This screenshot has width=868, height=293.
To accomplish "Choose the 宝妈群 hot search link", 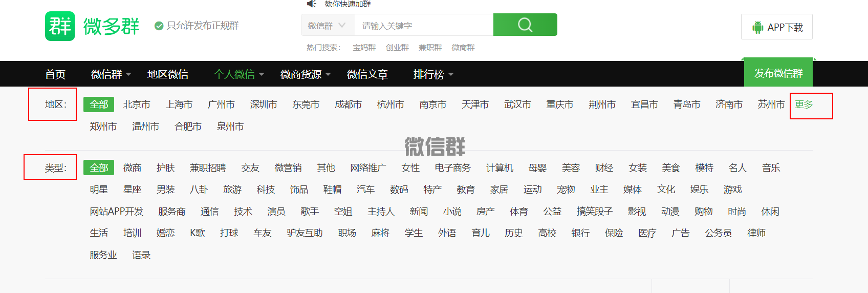I will (364, 48).
